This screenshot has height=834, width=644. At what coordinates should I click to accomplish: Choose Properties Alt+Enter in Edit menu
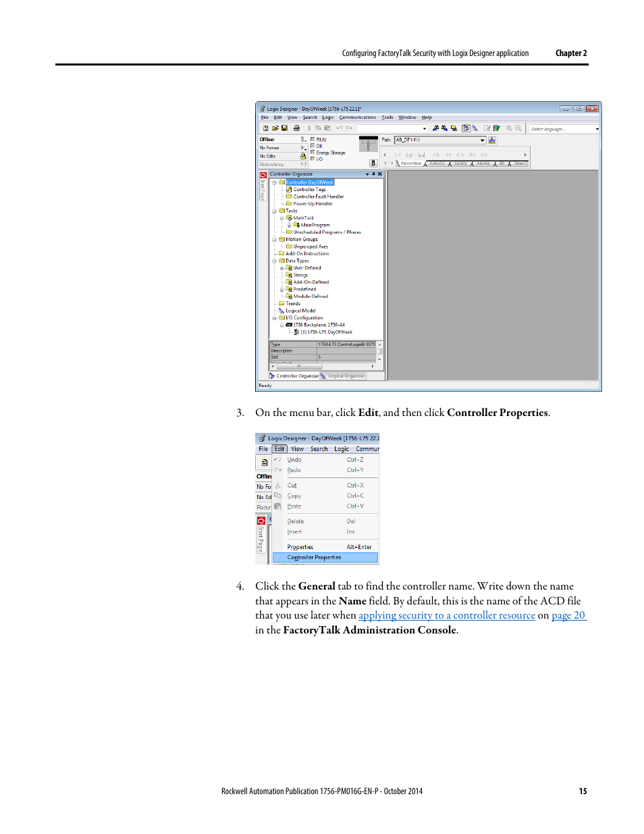coord(325,547)
